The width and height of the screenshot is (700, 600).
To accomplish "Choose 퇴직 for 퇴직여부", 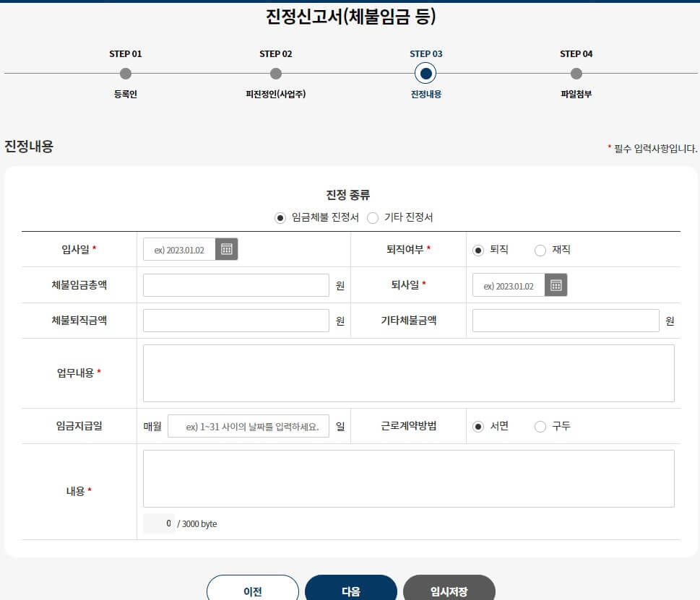I will pyautogui.click(x=478, y=249).
